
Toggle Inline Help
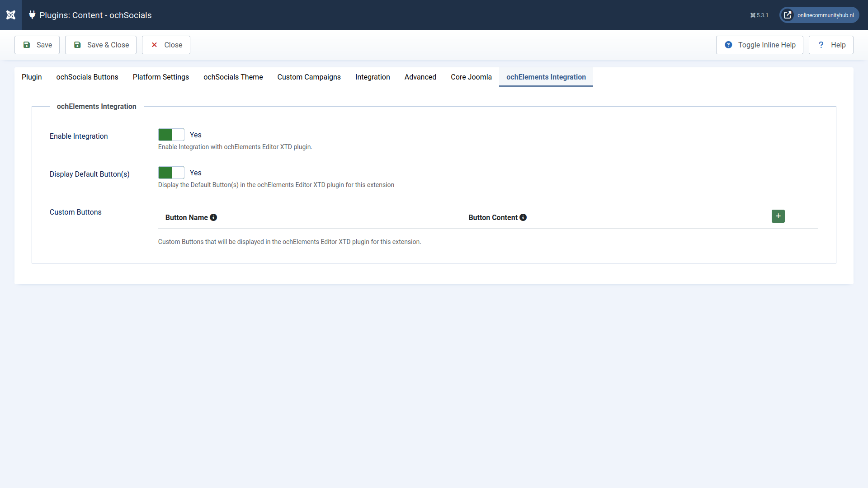click(x=759, y=45)
